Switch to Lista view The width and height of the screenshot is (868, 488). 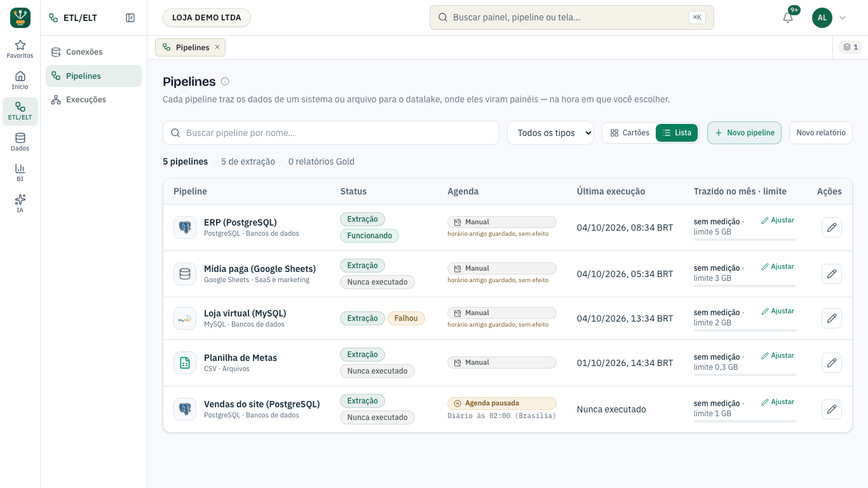[x=677, y=133]
